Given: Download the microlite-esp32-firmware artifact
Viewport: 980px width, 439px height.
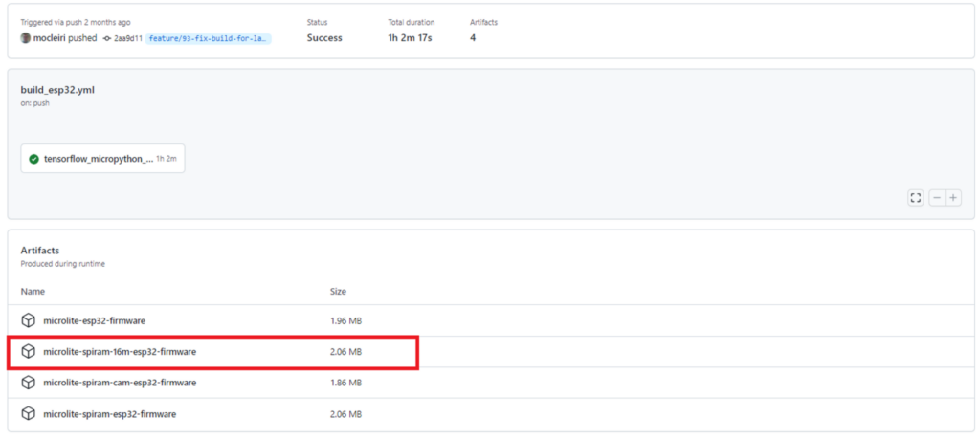Looking at the screenshot, I should click(95, 321).
